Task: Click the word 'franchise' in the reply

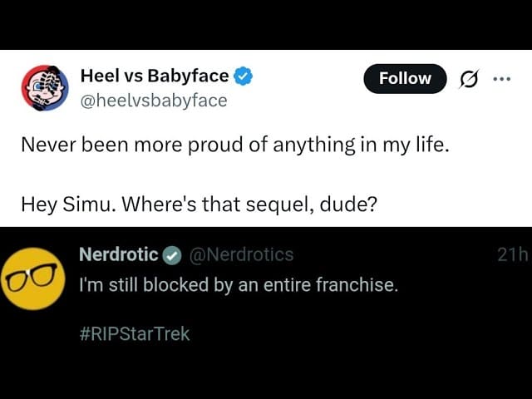Action: 357,285
